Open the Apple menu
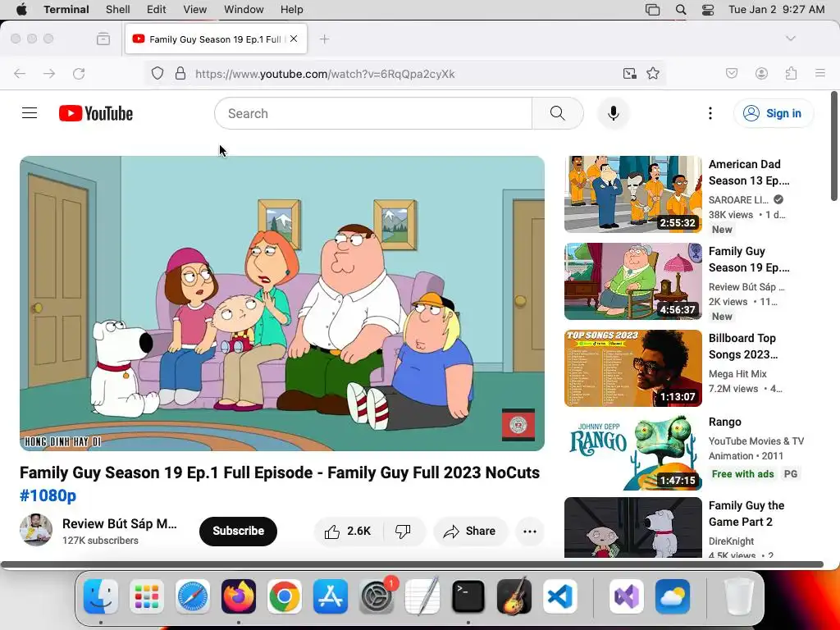The height and width of the screenshot is (630, 840). tap(21, 9)
